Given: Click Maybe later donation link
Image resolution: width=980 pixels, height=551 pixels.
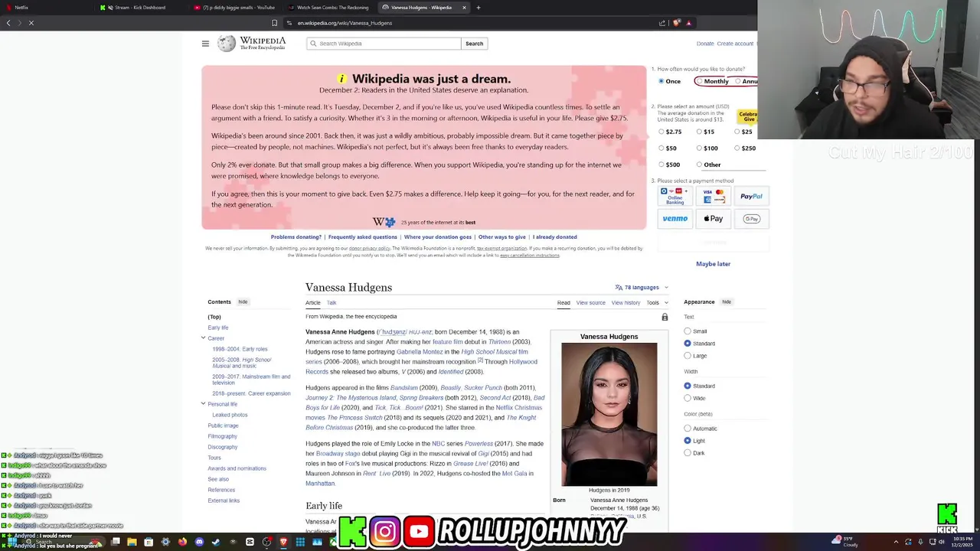Looking at the screenshot, I should (x=713, y=264).
